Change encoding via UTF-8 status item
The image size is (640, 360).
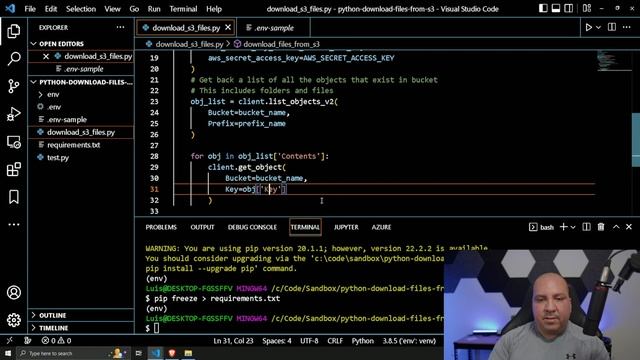(x=309, y=340)
